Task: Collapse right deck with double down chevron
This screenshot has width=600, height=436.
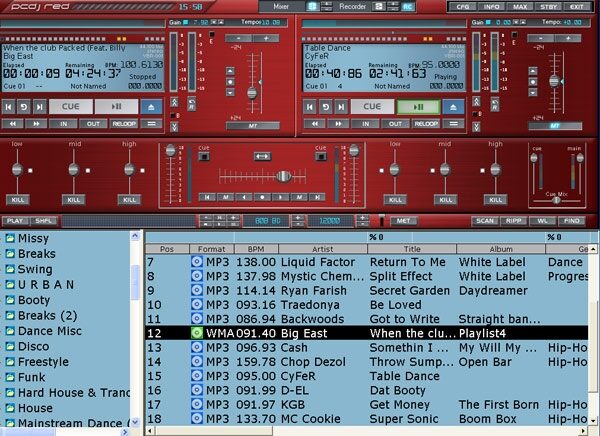Action: (476, 127)
